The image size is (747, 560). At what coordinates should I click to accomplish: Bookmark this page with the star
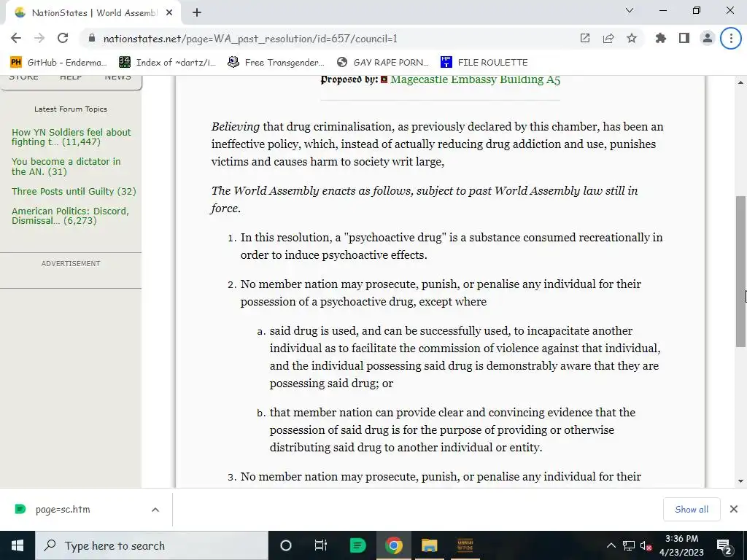(x=632, y=39)
